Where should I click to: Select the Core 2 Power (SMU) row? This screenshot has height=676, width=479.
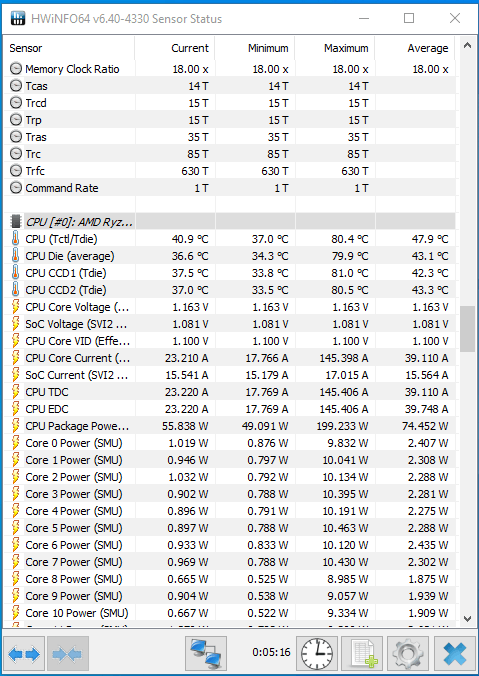tap(229, 477)
